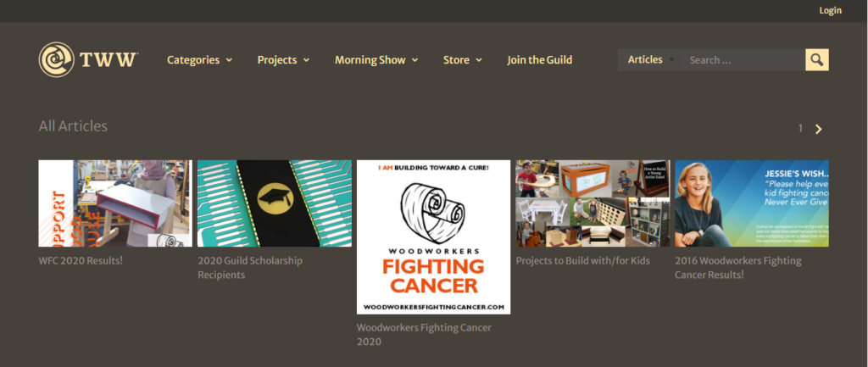Click the magnifying glass search button

click(x=817, y=60)
